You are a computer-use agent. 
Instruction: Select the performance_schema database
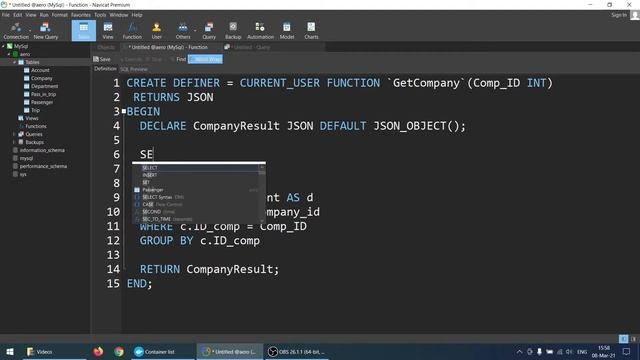pos(43,166)
